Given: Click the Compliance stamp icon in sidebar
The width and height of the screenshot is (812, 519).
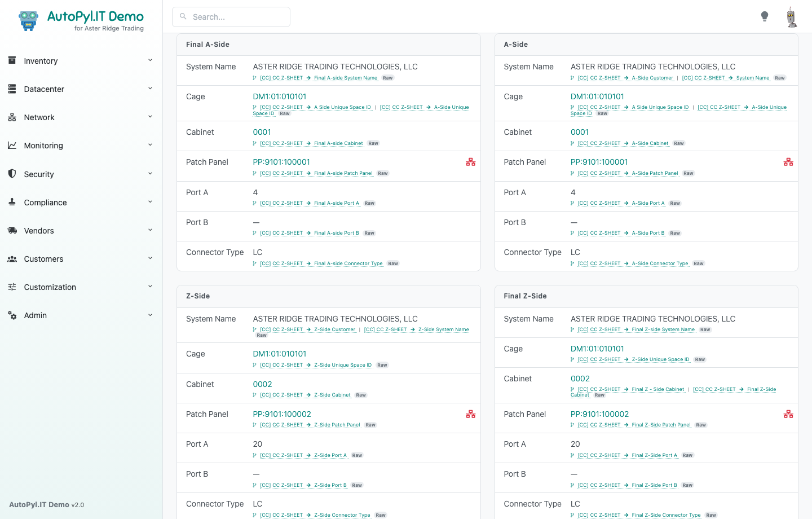Looking at the screenshot, I should coord(12,202).
